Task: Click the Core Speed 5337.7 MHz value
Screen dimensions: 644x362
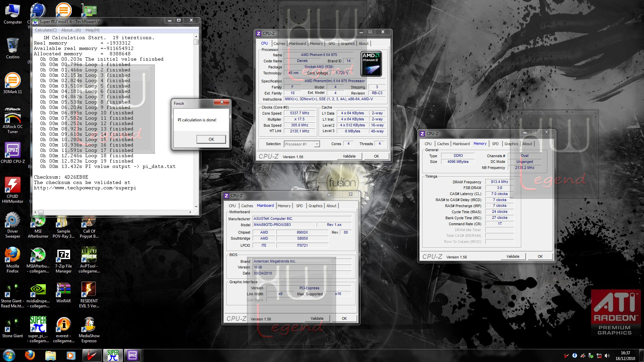Action: 300,113
